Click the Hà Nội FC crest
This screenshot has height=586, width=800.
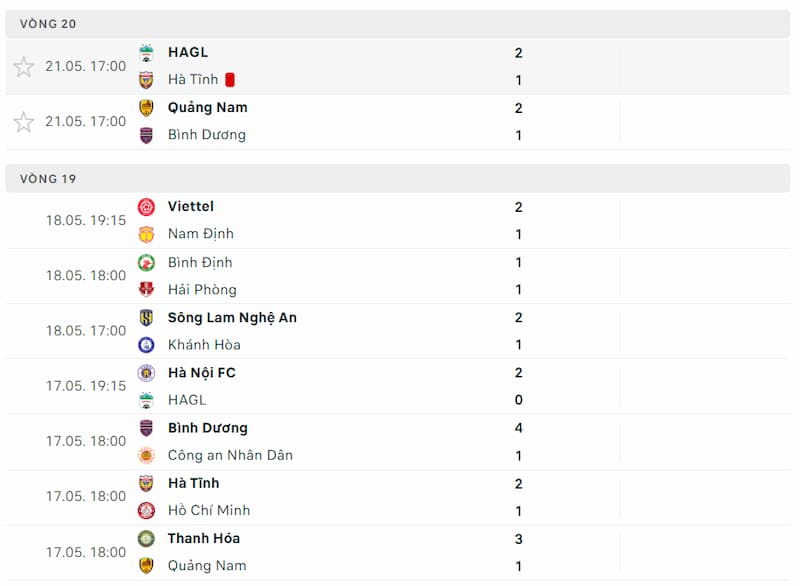[147, 373]
